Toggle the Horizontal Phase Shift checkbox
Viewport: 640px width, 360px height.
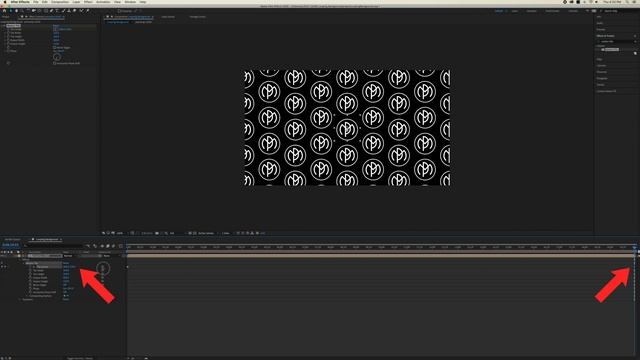coord(55,63)
